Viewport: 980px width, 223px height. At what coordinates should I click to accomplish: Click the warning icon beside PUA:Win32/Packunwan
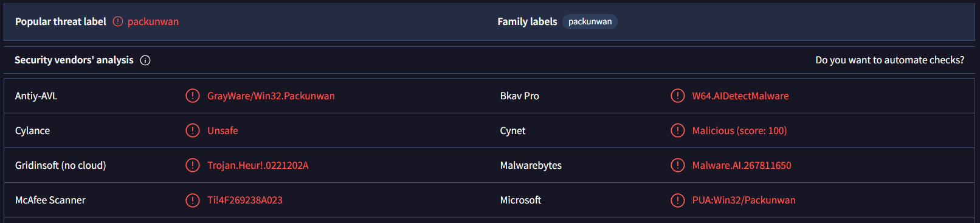[677, 200]
